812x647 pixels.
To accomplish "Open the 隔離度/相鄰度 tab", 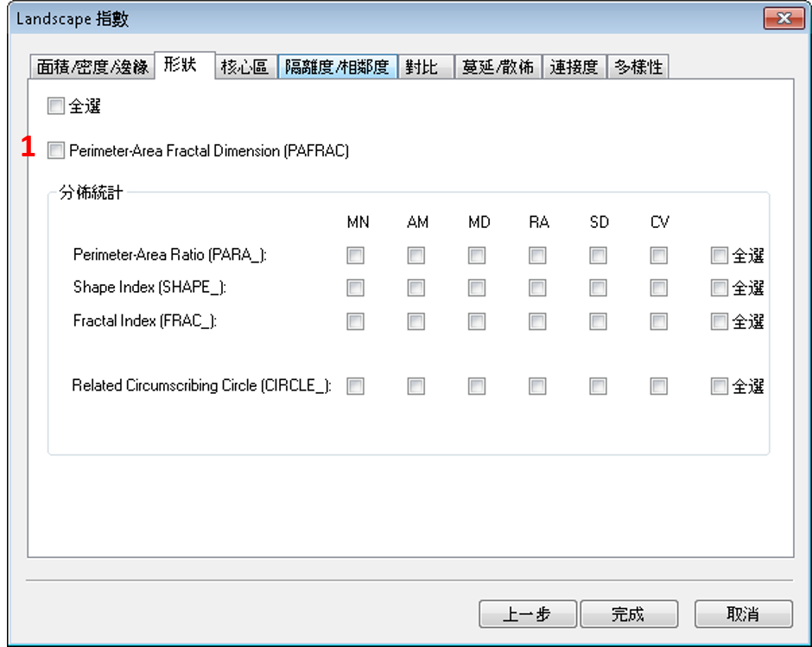I will click(x=337, y=67).
